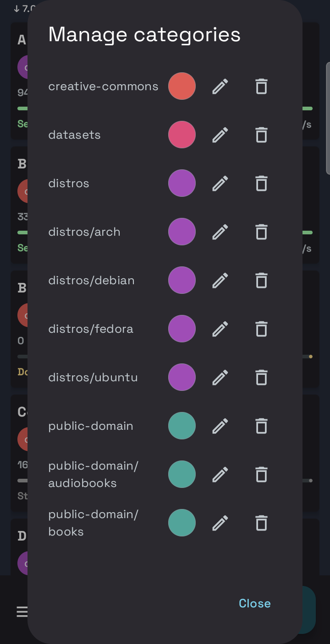This screenshot has height=644, width=330.
Task: Edit the datasets category
Action: (220, 135)
